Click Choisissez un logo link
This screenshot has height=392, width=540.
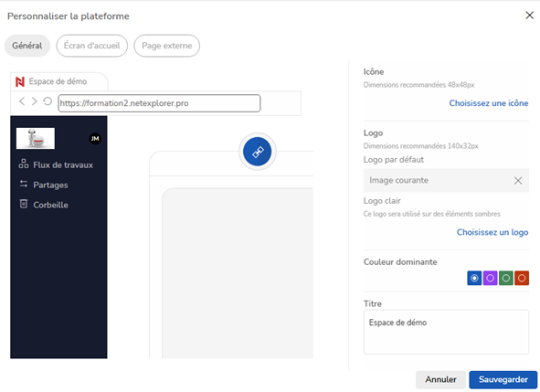(x=492, y=232)
